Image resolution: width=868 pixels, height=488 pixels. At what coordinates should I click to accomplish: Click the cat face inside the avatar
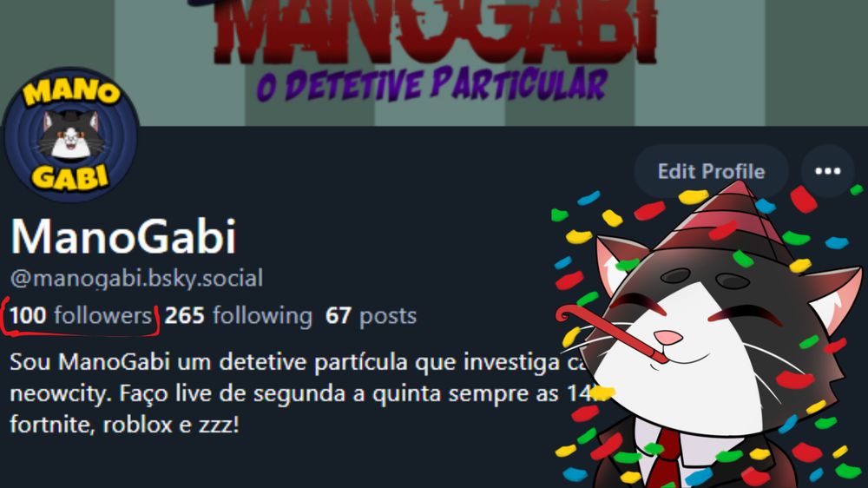tap(71, 135)
